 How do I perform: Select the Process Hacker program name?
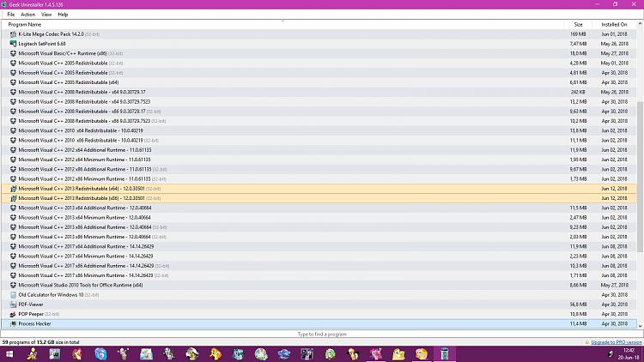[x=35, y=324]
